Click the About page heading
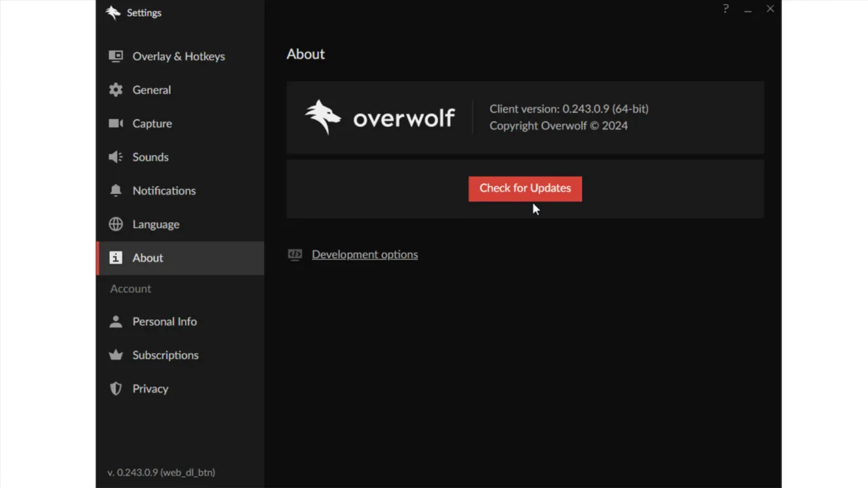 tap(305, 54)
